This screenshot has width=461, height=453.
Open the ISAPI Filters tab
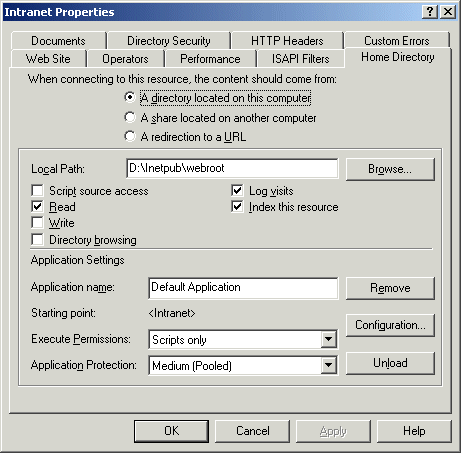300,59
